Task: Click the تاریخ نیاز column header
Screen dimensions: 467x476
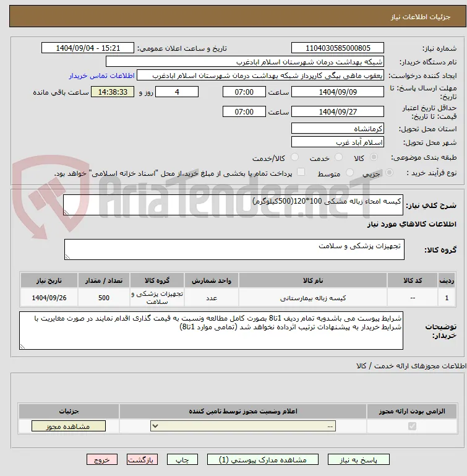Action: pyautogui.click(x=49, y=280)
